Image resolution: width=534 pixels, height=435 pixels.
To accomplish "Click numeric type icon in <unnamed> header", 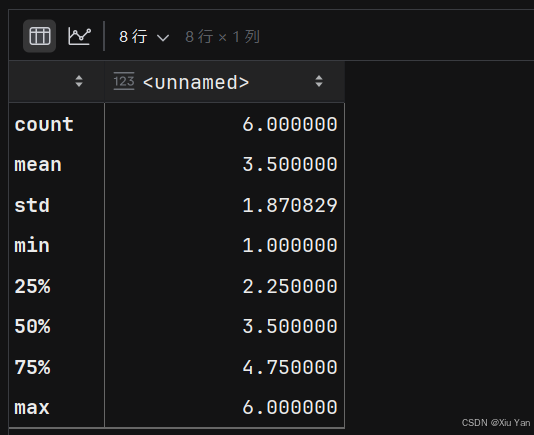I will click(x=124, y=81).
